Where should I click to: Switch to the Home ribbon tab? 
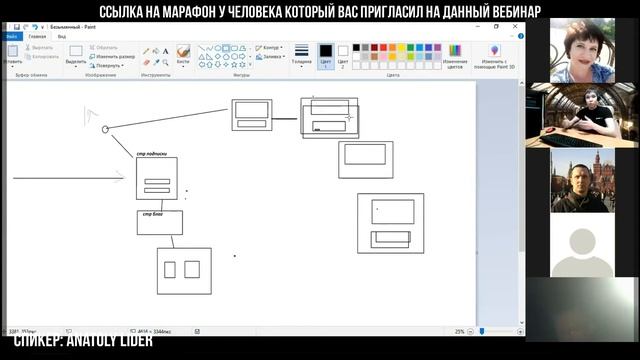[37, 36]
